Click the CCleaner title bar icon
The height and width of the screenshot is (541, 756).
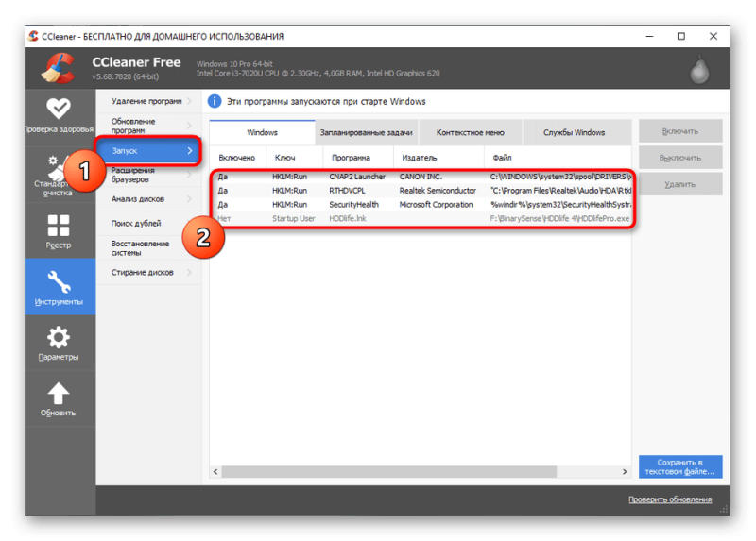click(x=33, y=36)
